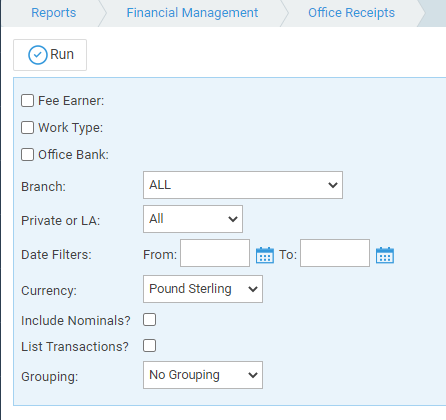Enable the Include Nominals option
Screen dimensions: 446x420
tap(149, 319)
